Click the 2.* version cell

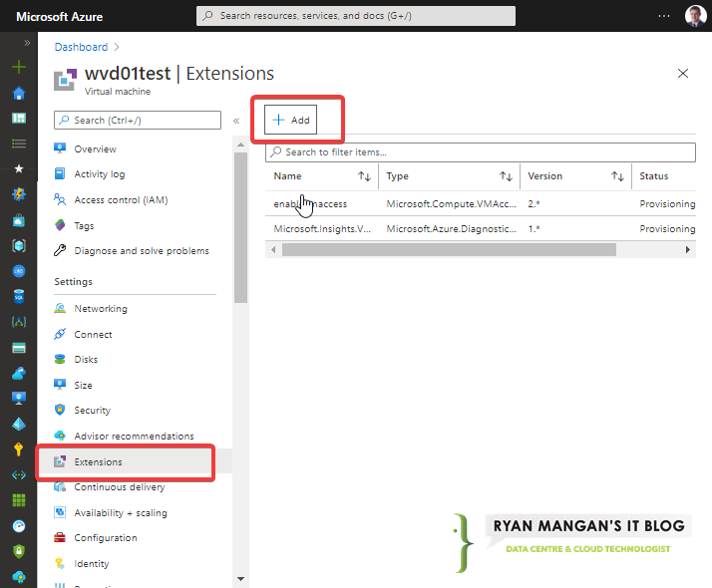click(x=534, y=203)
